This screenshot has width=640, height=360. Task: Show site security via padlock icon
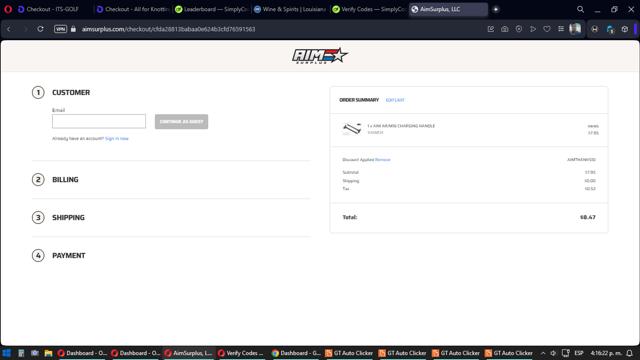73,29
